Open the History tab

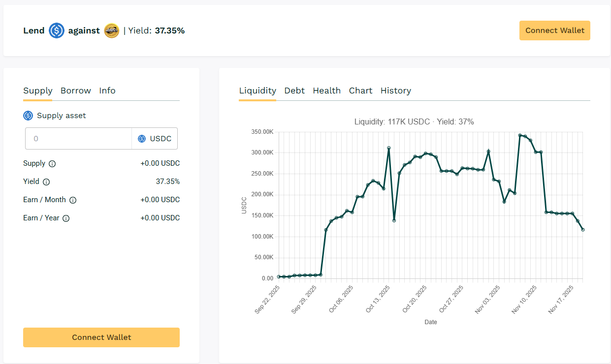396,91
